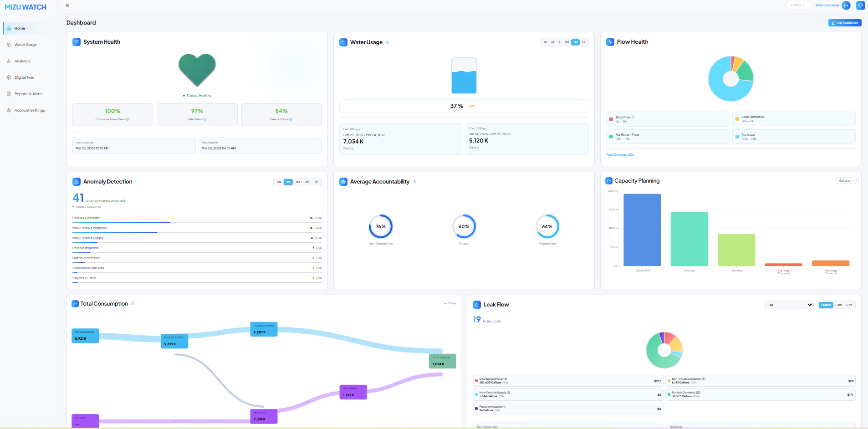Click the Anomaly Detection warning icon
868x429 pixels.
(x=77, y=182)
